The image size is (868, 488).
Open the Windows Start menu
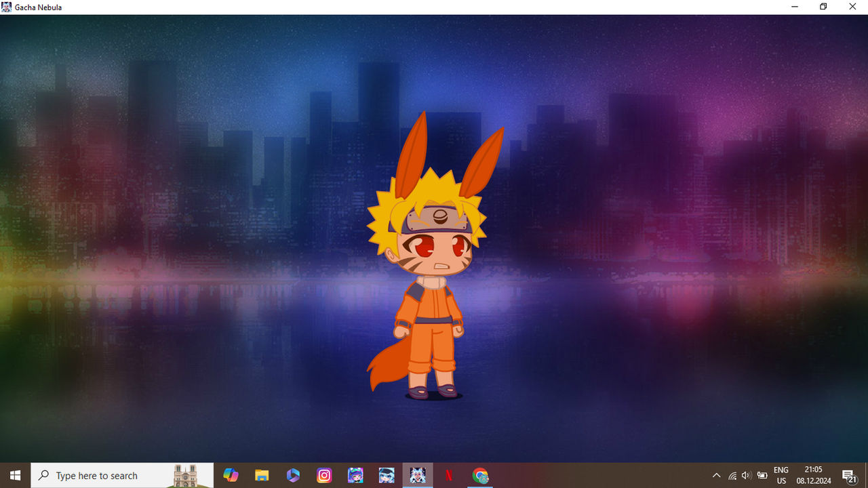pyautogui.click(x=15, y=476)
